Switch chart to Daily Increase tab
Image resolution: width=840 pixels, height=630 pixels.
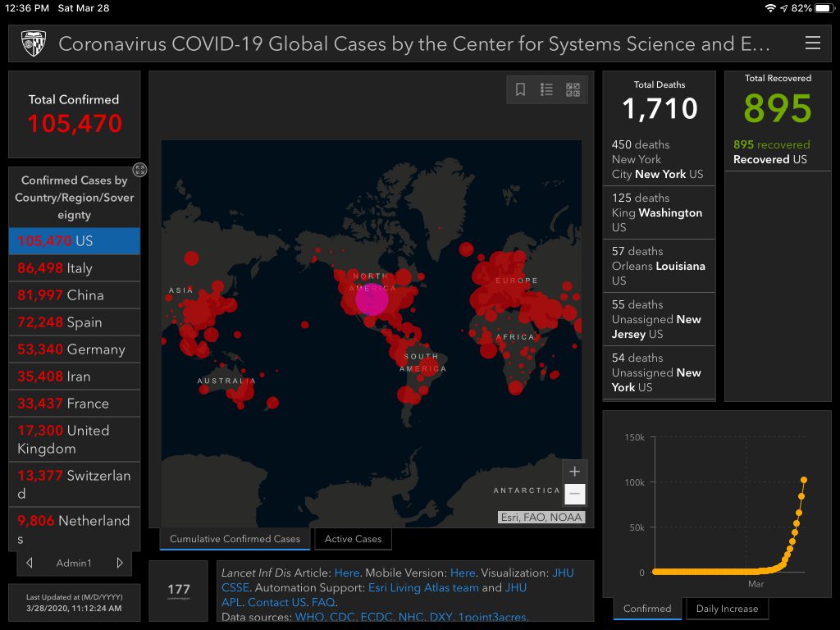click(x=727, y=609)
